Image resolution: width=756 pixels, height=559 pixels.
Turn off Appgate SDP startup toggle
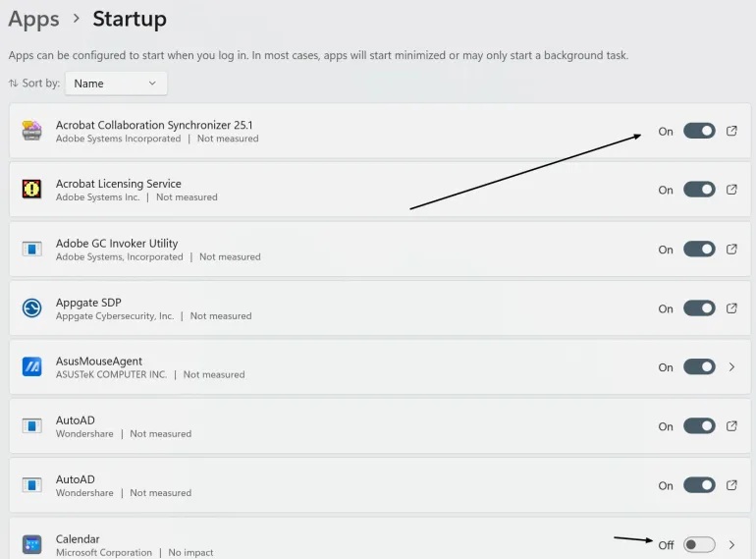[699, 308]
